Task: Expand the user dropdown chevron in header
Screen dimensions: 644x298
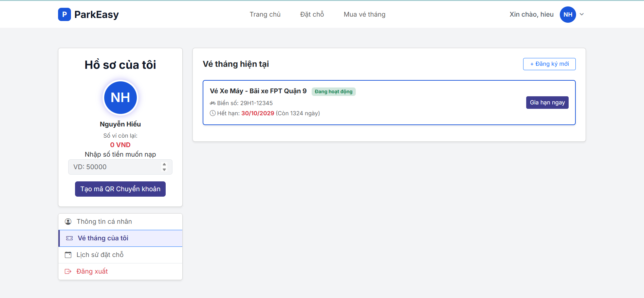Action: [582, 15]
